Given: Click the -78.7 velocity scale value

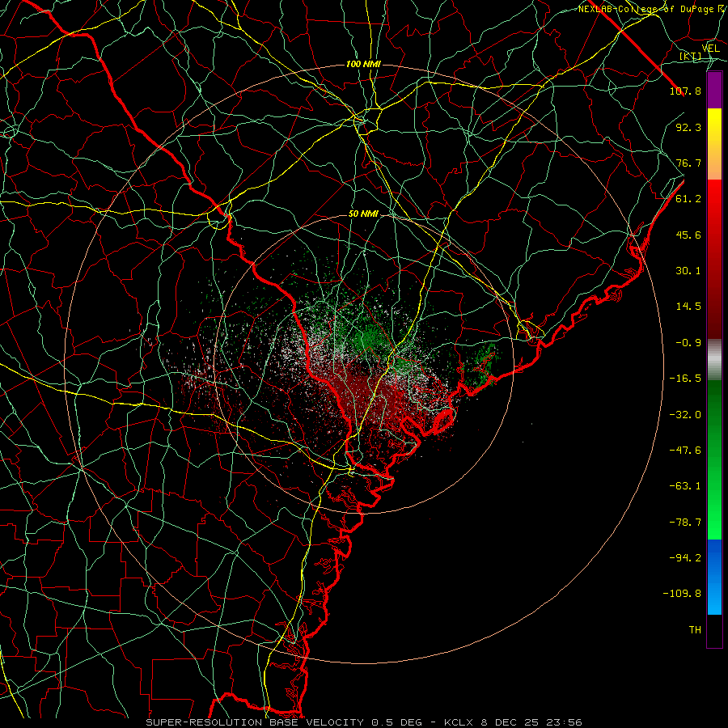Looking at the screenshot, I should (685, 523).
